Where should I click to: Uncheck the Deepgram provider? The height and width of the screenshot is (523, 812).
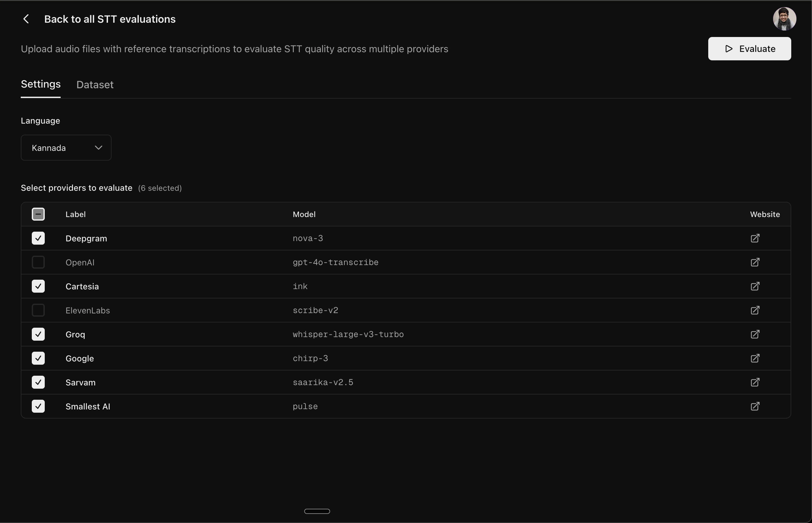[38, 238]
